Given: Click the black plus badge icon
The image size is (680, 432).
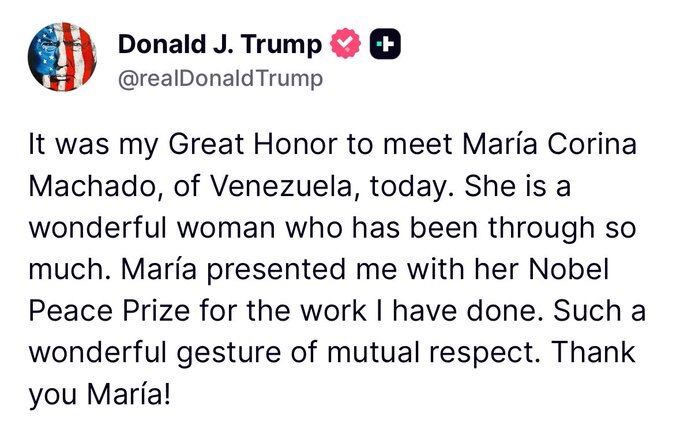Looking at the screenshot, I should point(385,45).
